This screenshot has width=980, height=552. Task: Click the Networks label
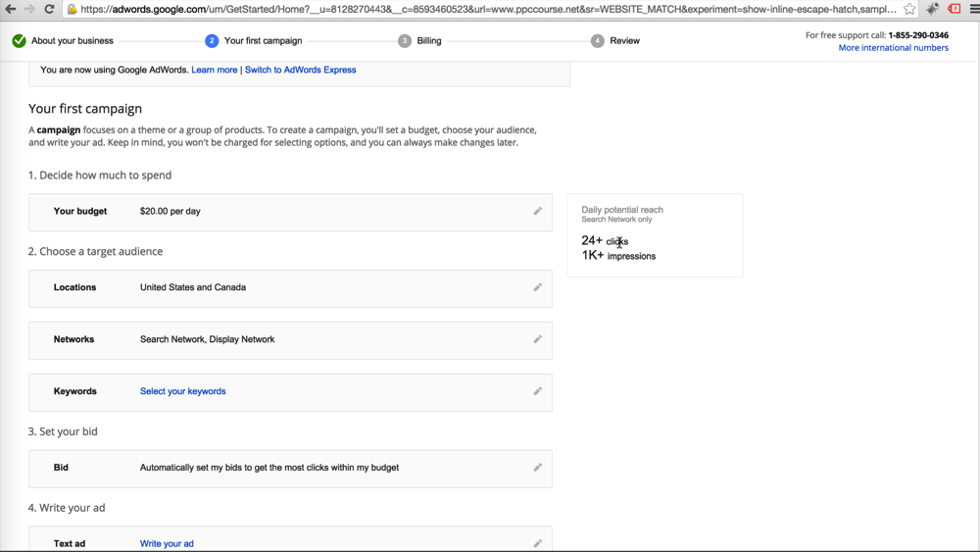click(73, 339)
